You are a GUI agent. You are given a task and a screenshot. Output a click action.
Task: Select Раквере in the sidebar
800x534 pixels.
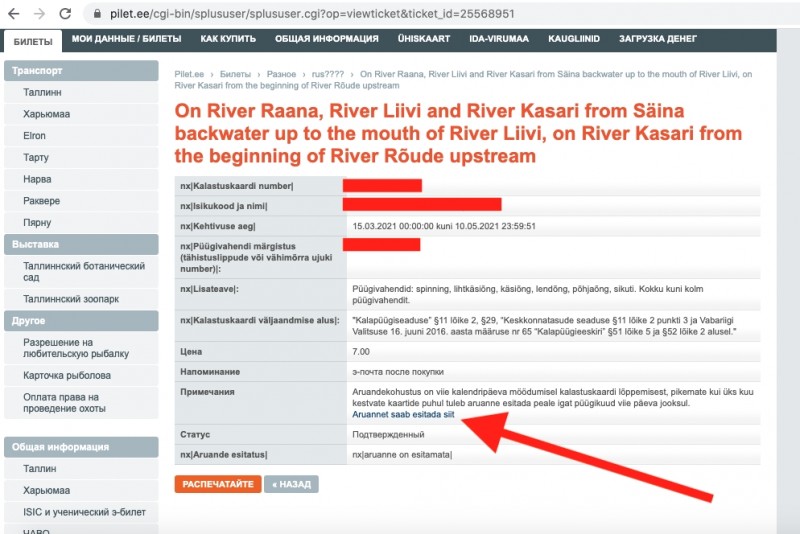(x=41, y=201)
